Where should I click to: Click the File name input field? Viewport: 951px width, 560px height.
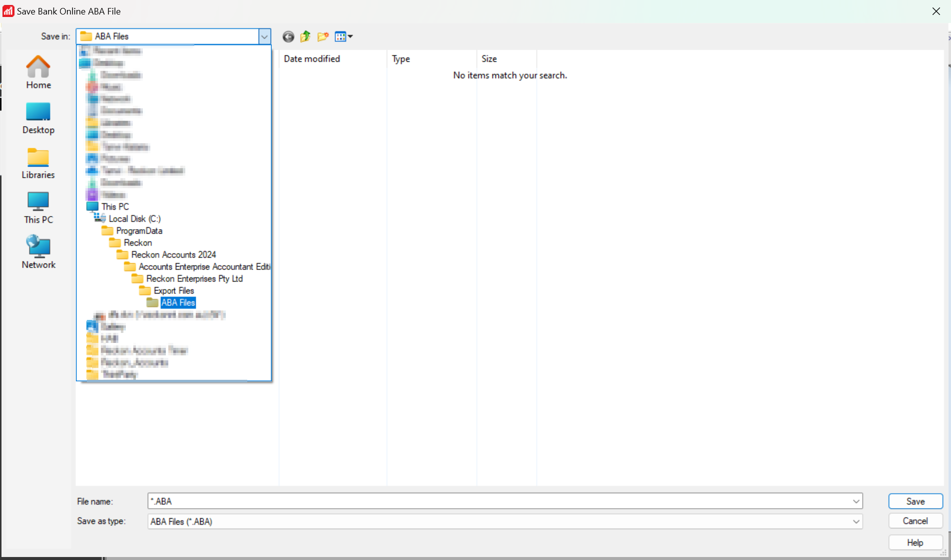499,501
